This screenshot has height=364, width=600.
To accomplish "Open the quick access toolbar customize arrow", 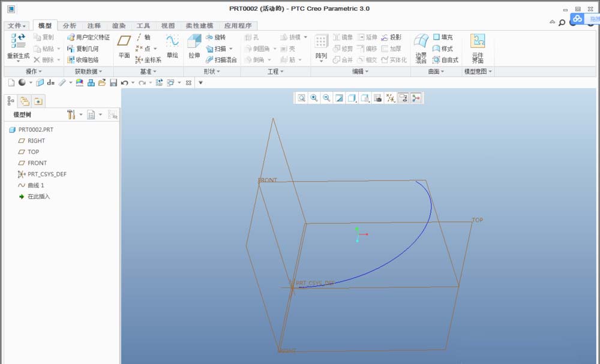I will pyautogui.click(x=200, y=83).
